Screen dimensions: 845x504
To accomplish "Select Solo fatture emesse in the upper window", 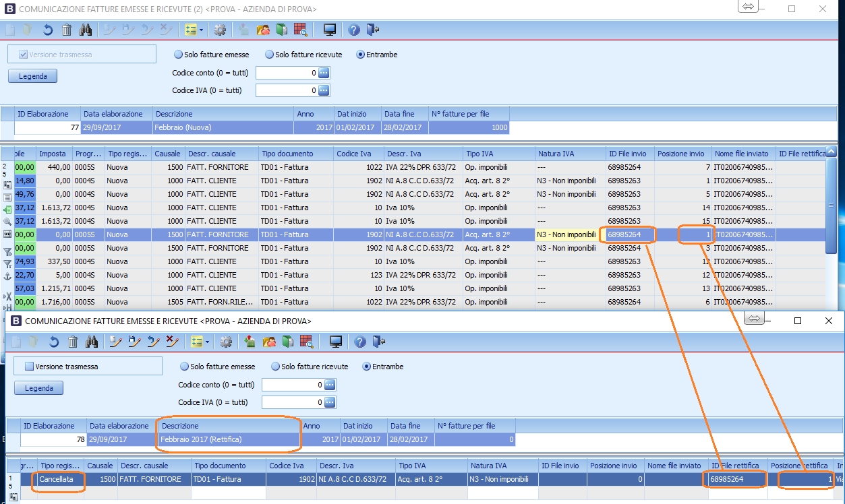I will 179,55.
